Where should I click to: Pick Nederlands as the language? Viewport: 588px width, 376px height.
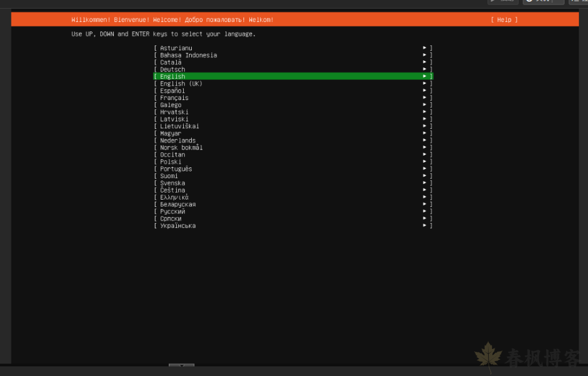point(293,140)
